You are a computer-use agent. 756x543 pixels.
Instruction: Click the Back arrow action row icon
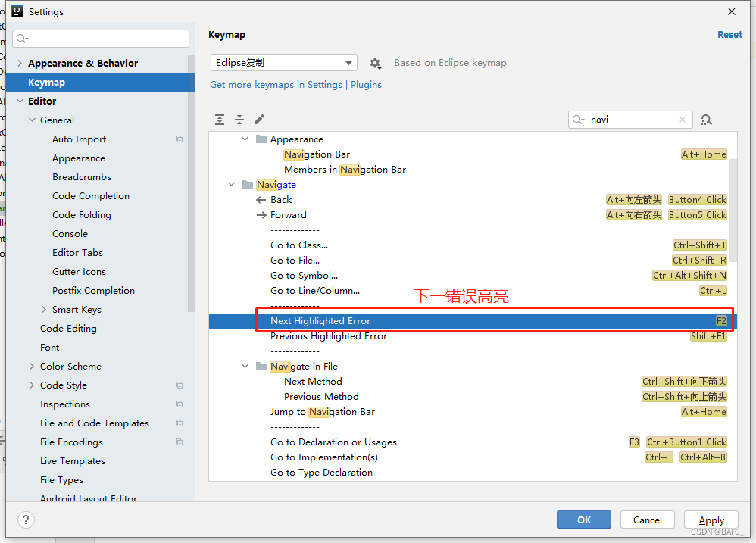261,200
